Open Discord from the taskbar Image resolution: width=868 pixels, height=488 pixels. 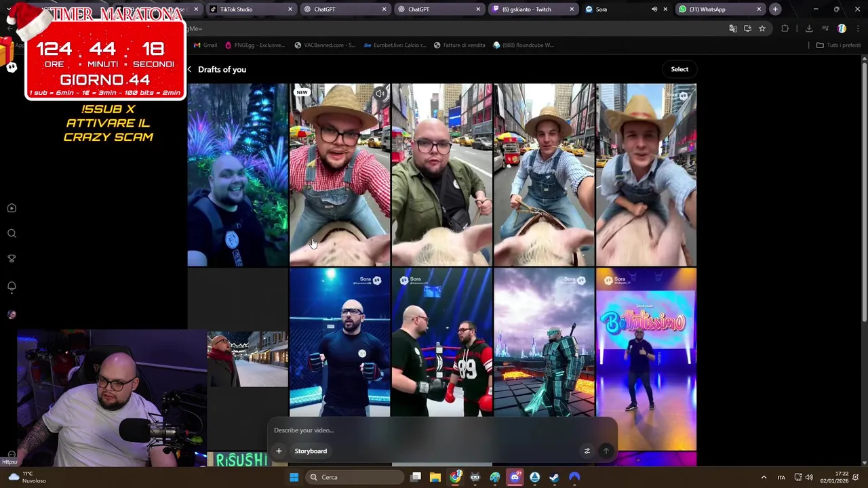coord(515,477)
